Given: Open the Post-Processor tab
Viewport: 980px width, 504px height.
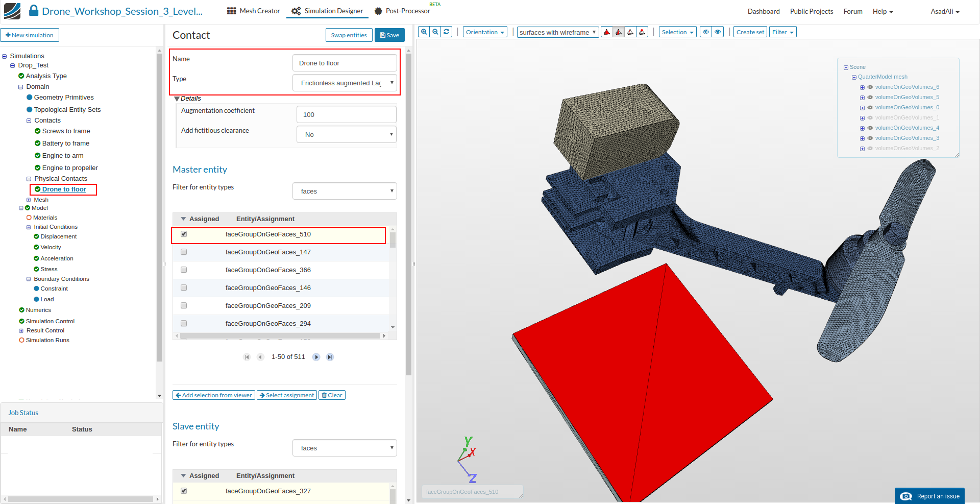Looking at the screenshot, I should (x=402, y=11).
